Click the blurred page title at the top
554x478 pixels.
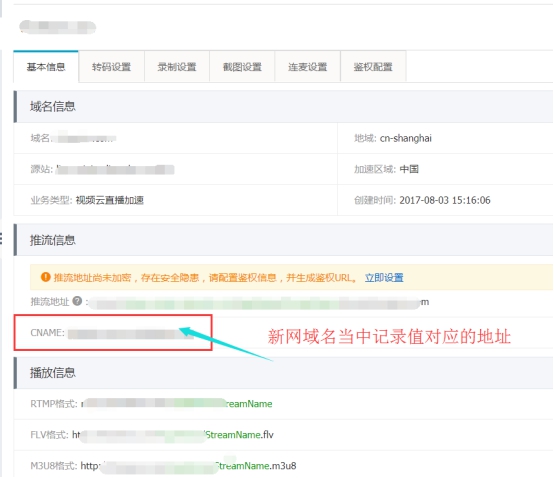58,27
